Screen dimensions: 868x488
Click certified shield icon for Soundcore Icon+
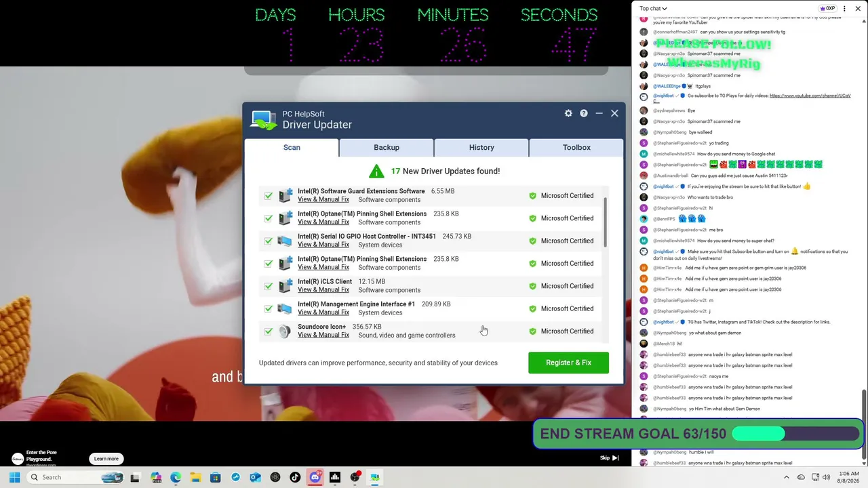[x=532, y=331]
